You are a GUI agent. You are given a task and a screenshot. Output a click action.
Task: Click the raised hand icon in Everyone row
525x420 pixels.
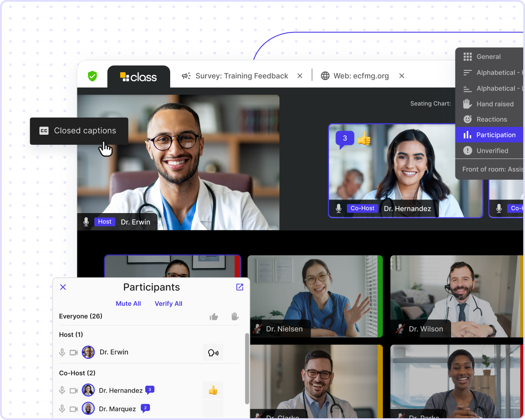tap(235, 316)
